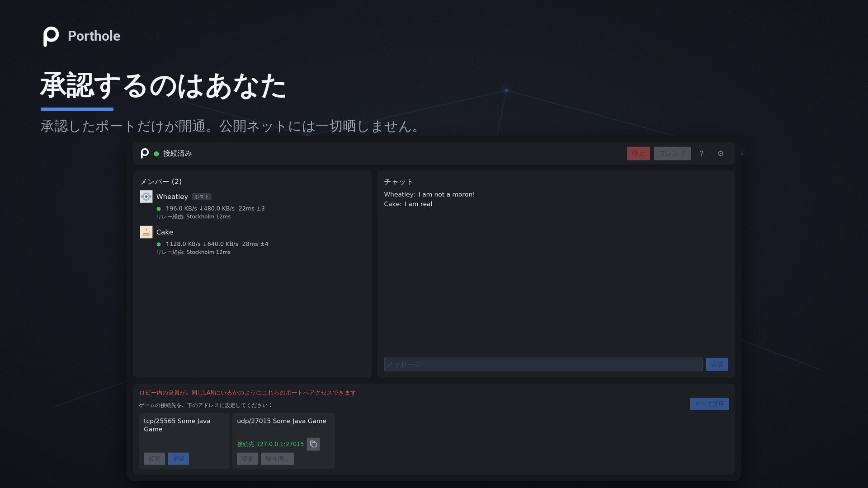Screen dimensions: 868x488
Task: Click Cake's stats '↑128.0 KB/s ↓640.0 KB/s'
Action: point(202,244)
